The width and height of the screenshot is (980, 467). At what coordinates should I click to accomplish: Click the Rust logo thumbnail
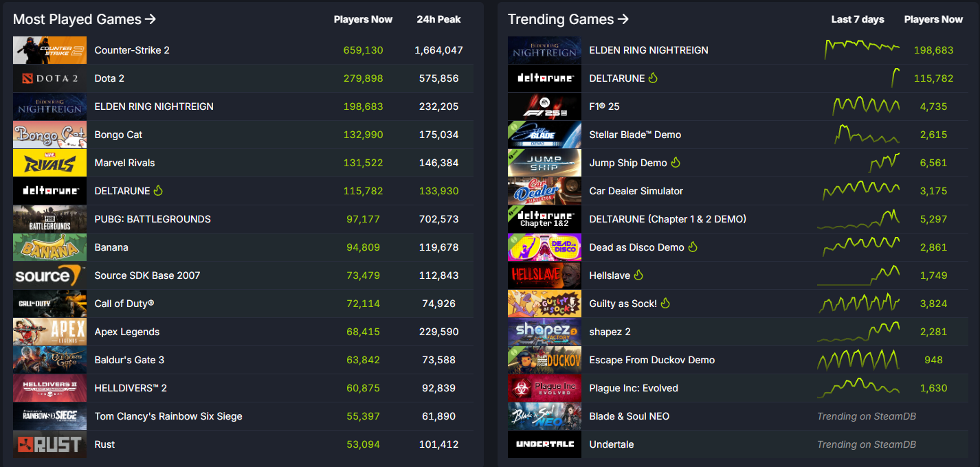[x=49, y=444]
